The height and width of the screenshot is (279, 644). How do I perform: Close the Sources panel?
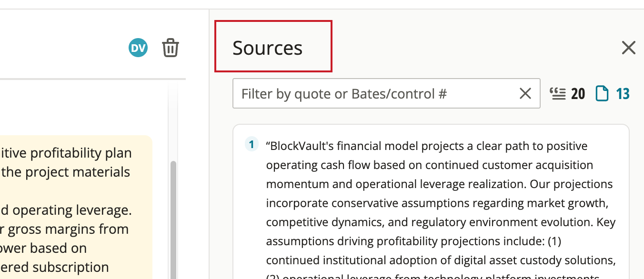tap(629, 48)
